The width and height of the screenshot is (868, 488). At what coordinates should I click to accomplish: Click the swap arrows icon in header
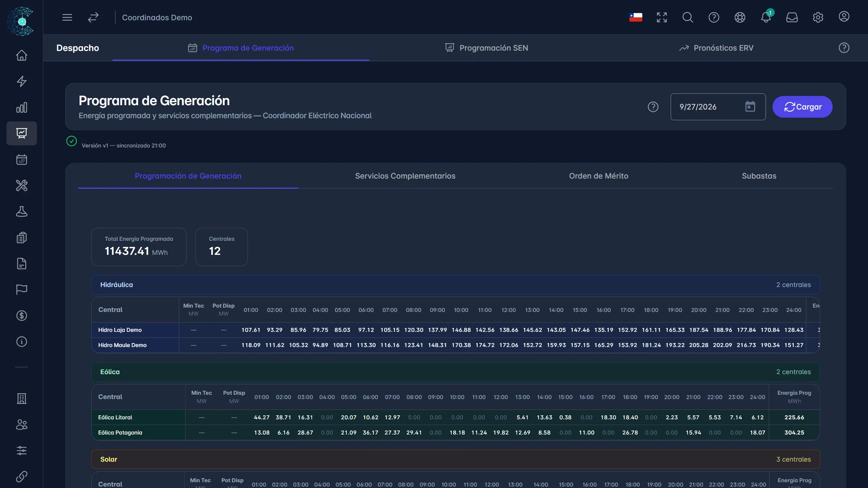[x=93, y=17]
